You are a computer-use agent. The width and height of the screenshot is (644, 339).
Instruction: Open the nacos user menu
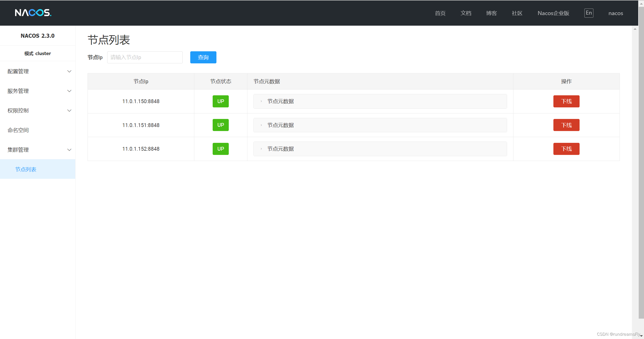coord(616,13)
